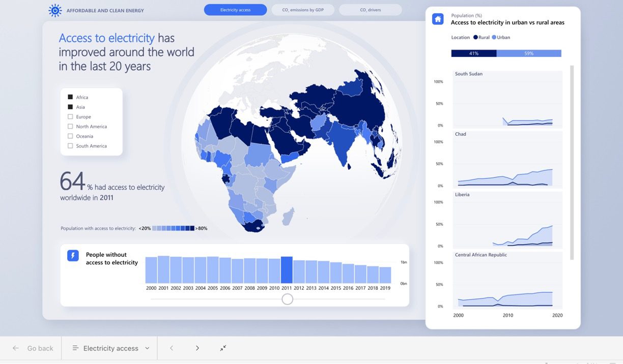623x364 pixels.
Task: Click the 1bn axis label
Action: point(404,262)
